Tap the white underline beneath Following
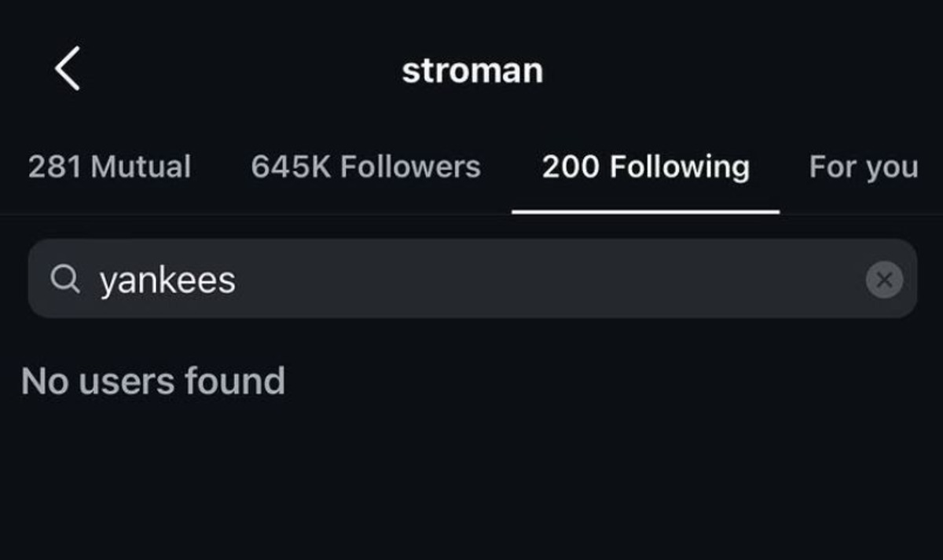 [x=645, y=211]
